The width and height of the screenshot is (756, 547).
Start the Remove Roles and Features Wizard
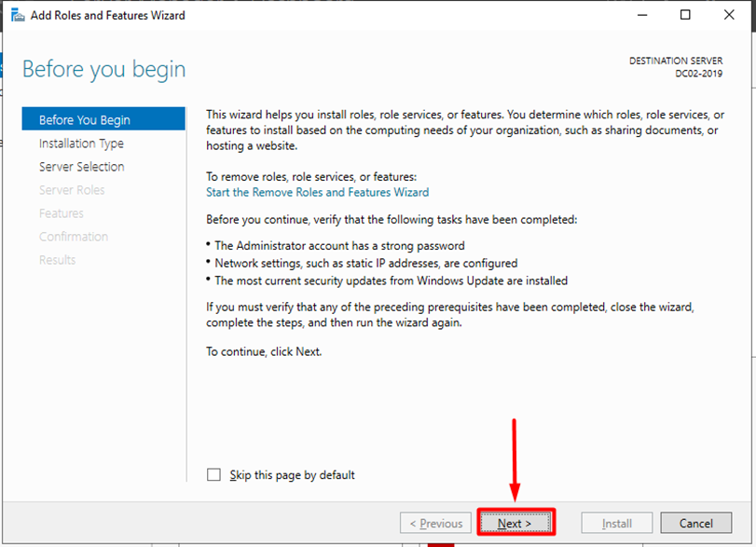coord(317,192)
